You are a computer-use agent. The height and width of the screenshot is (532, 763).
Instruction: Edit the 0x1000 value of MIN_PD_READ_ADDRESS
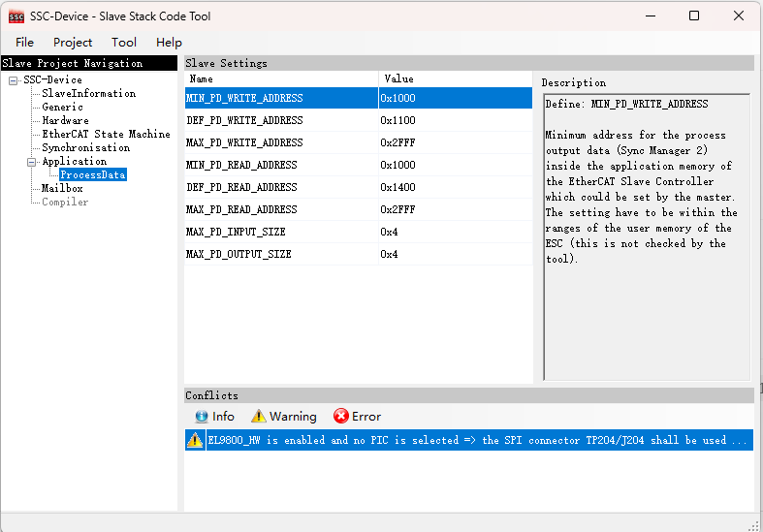pyautogui.click(x=456, y=166)
